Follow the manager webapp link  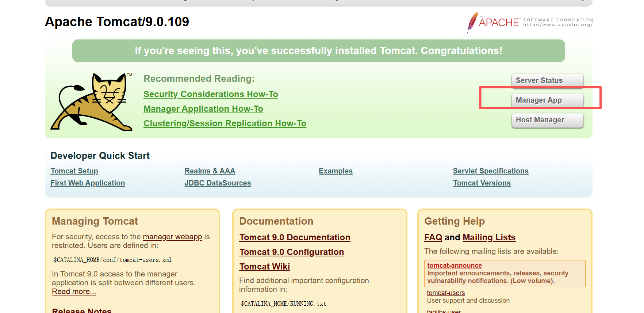(172, 237)
